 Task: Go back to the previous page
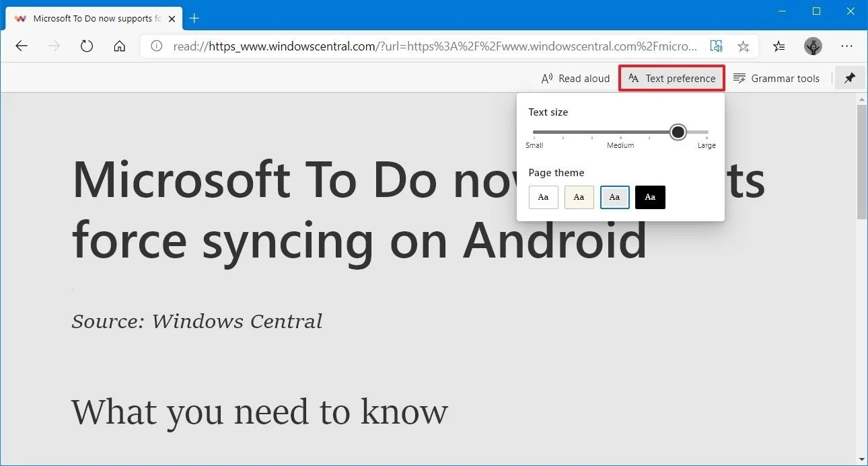click(x=22, y=46)
